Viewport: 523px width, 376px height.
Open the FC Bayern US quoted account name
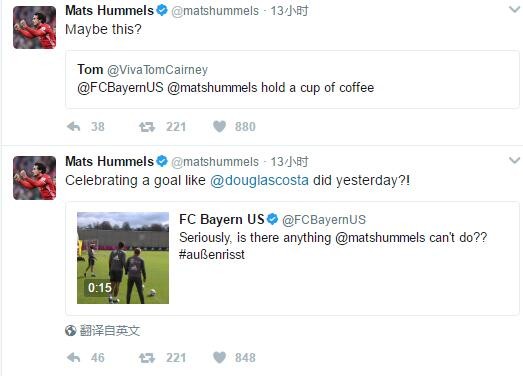(x=221, y=220)
